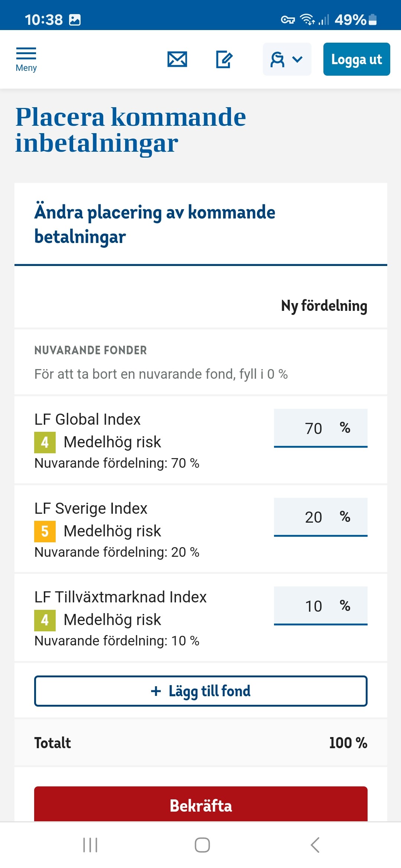Open the Android recent apps button

coord(90,845)
